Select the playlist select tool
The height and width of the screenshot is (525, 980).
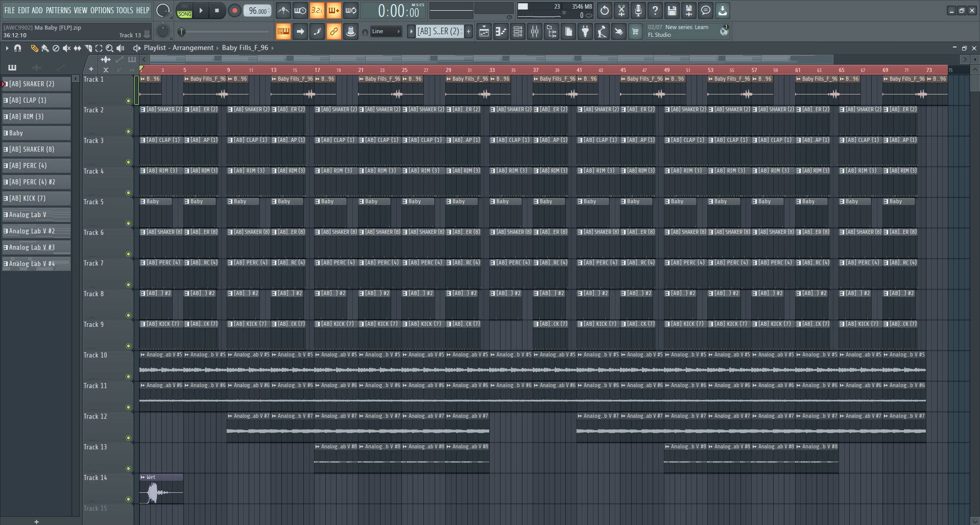coord(99,48)
